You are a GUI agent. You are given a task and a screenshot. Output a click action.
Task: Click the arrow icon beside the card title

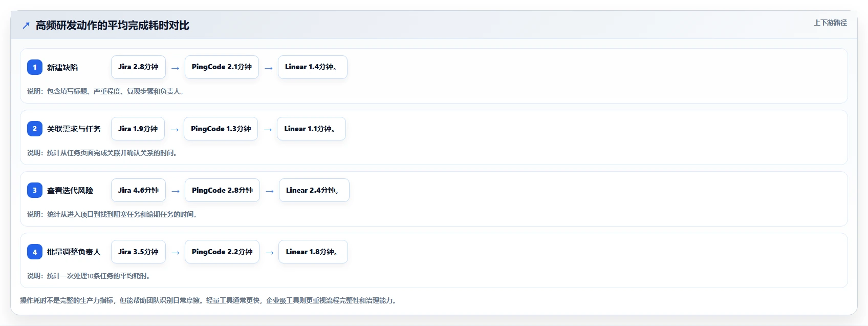click(x=26, y=25)
